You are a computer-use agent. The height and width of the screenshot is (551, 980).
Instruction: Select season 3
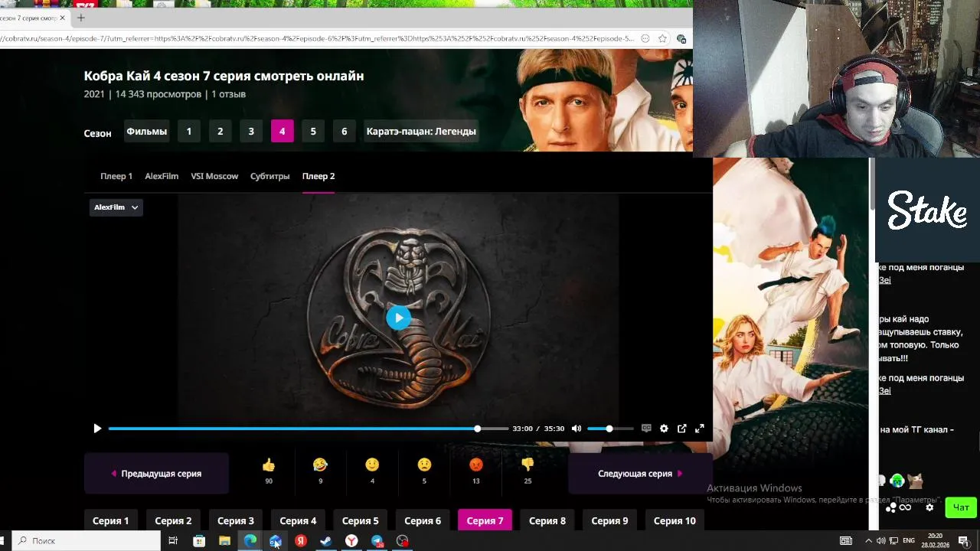(251, 131)
